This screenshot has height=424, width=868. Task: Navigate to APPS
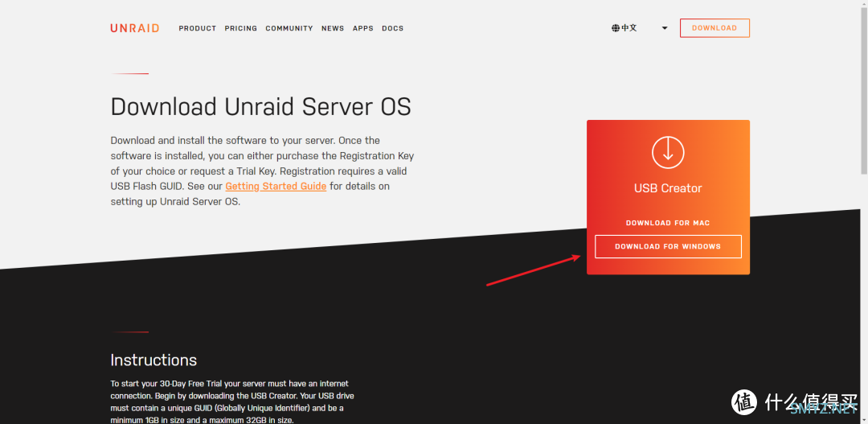[x=363, y=28]
